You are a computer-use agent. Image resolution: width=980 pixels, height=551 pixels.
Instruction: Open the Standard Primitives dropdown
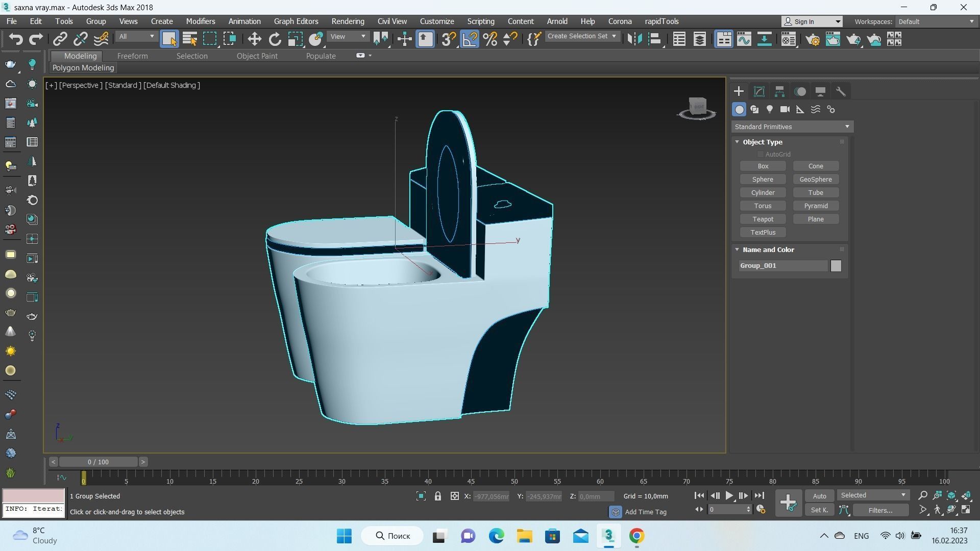tap(792, 127)
